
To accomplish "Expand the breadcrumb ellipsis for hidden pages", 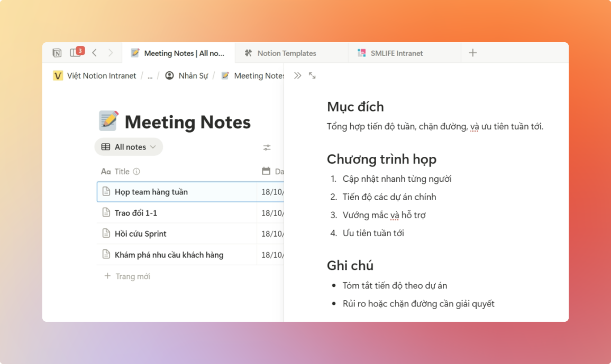I will (x=150, y=76).
